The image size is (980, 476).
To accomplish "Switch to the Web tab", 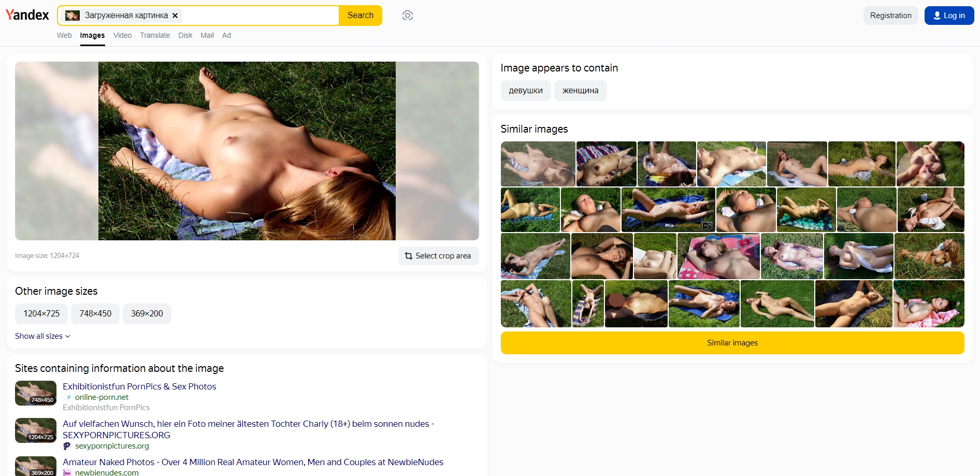I will pyautogui.click(x=64, y=35).
